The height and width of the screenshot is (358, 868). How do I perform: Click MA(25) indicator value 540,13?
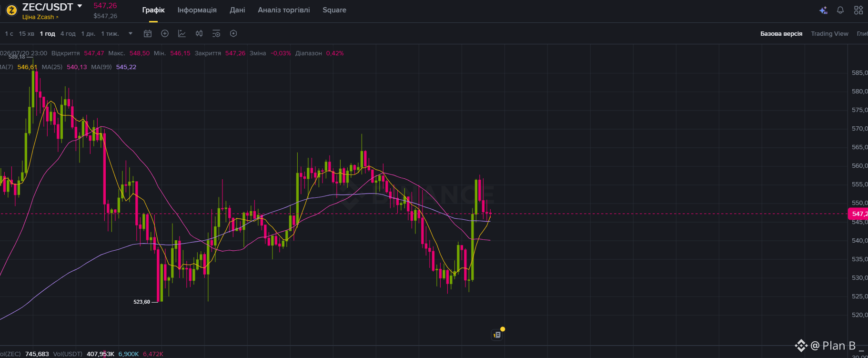point(77,67)
